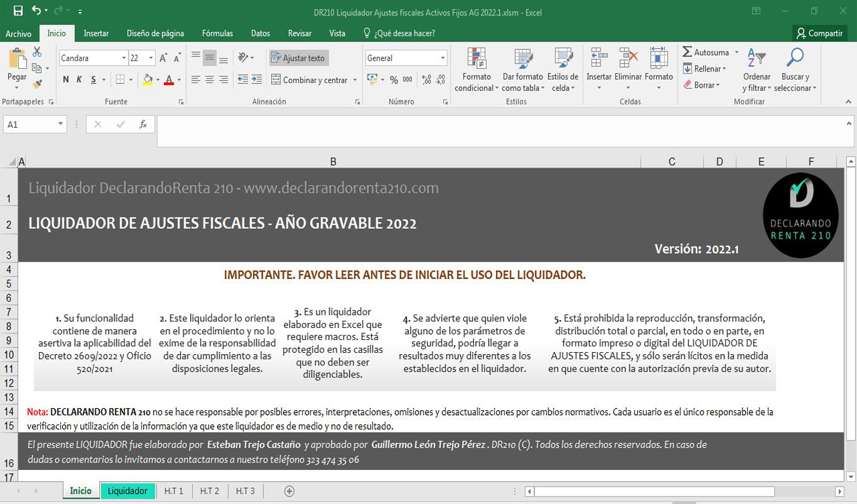
Task: Increase font size with the larger A
Action: 163,58
